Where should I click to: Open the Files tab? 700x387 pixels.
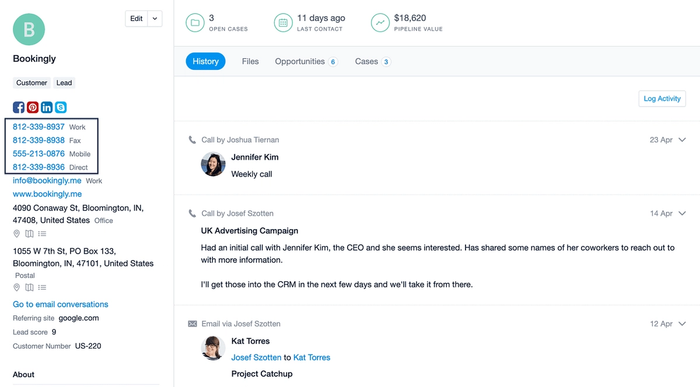(250, 62)
